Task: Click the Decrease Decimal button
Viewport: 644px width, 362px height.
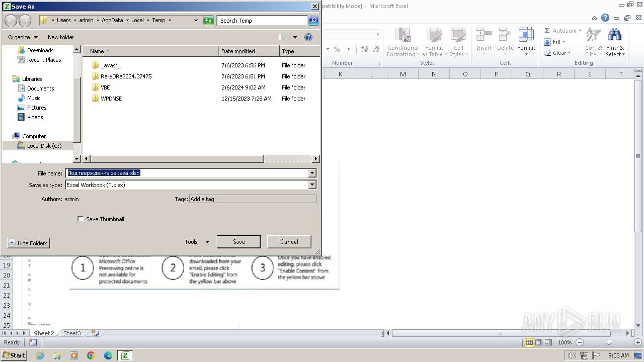Action: [376, 49]
